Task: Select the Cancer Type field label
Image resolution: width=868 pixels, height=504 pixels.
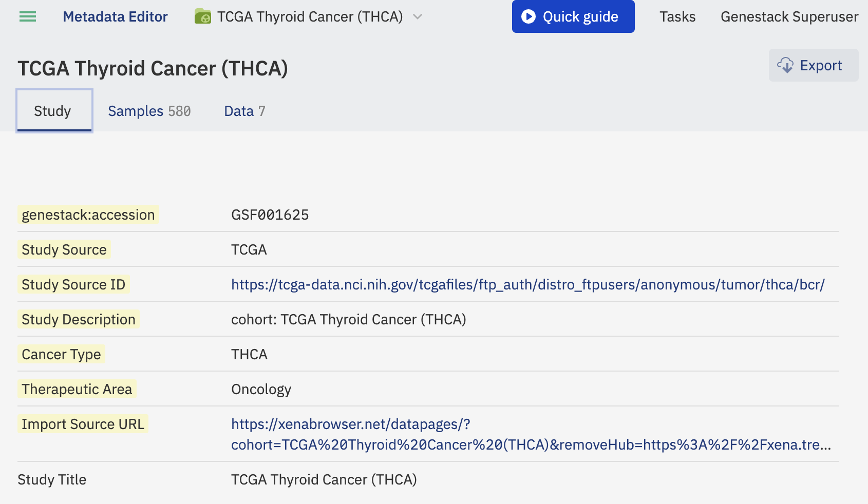Action: [x=62, y=354]
